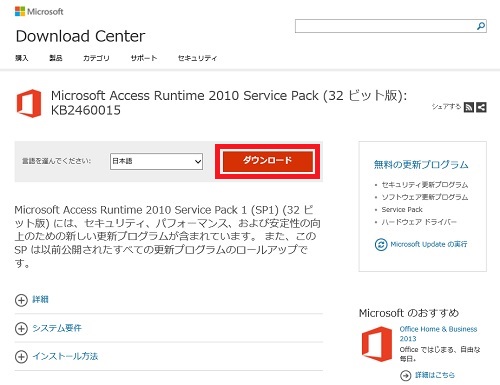Click the Microsoft logo at top left
500x385 pixels.
(39, 11)
